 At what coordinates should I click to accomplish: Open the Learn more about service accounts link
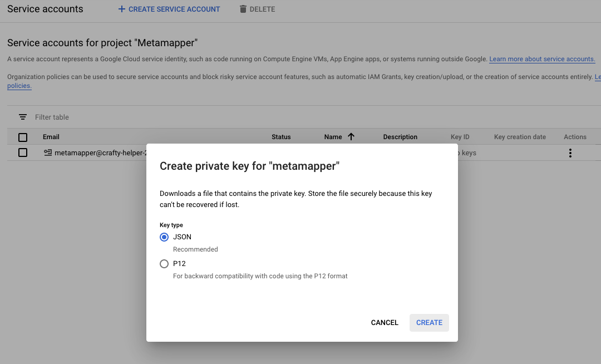[542, 59]
